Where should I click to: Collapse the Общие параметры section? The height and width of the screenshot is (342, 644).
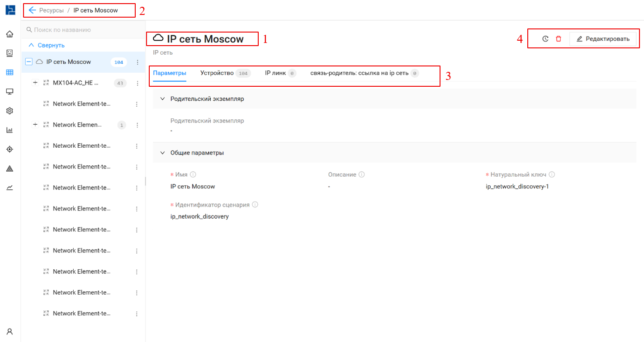pyautogui.click(x=163, y=153)
